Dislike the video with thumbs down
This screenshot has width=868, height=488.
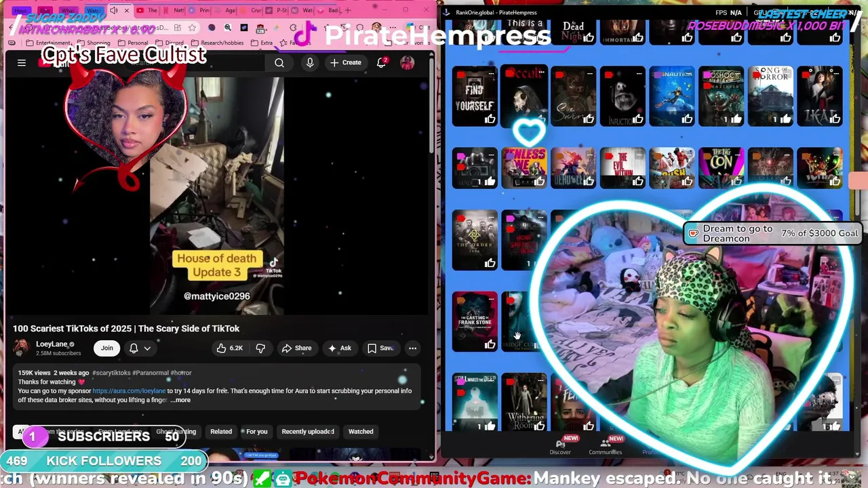(x=260, y=348)
